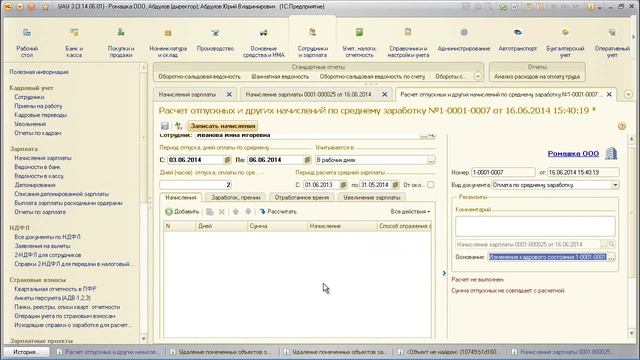Select the Начисления tab
Screen dimensions: 640x360
click(180, 198)
